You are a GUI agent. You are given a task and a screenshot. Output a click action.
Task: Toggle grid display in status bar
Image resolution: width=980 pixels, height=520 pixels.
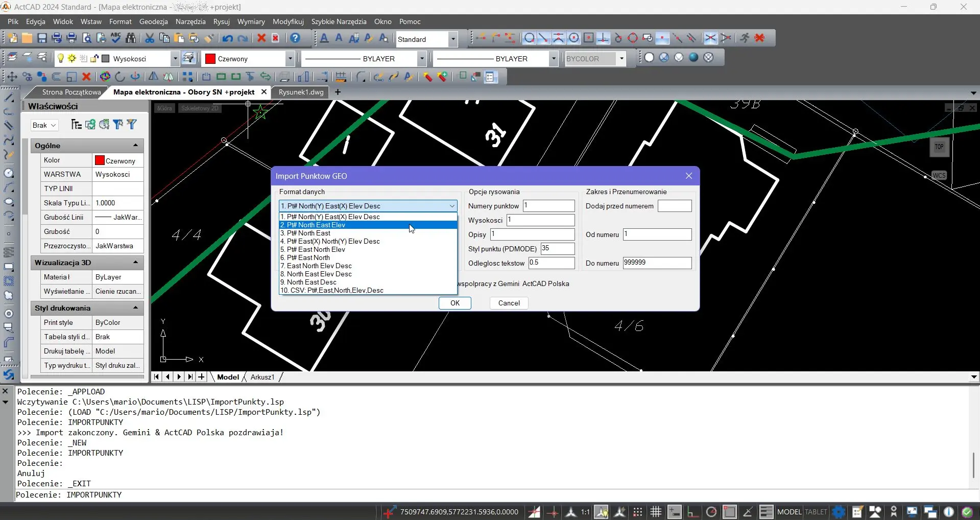pyautogui.click(x=656, y=512)
